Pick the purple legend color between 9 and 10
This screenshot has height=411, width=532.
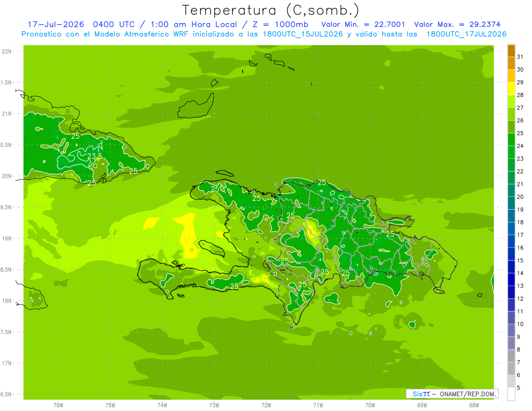(511, 330)
